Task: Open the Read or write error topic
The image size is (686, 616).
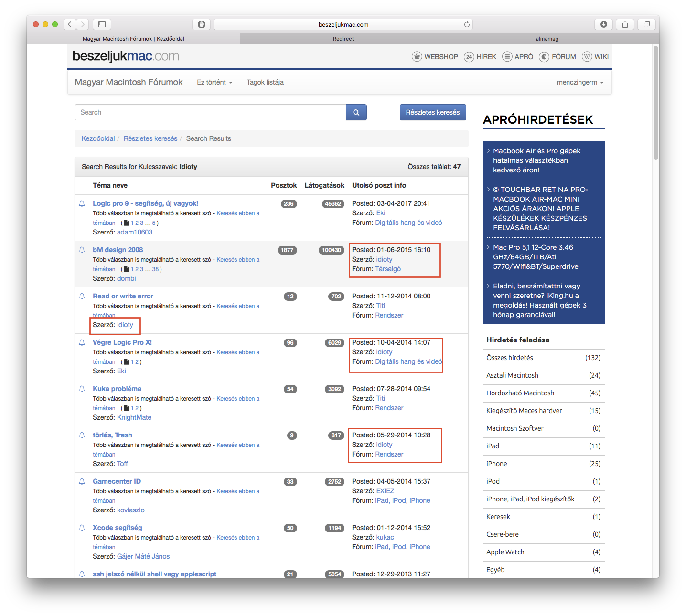Action: (x=123, y=296)
